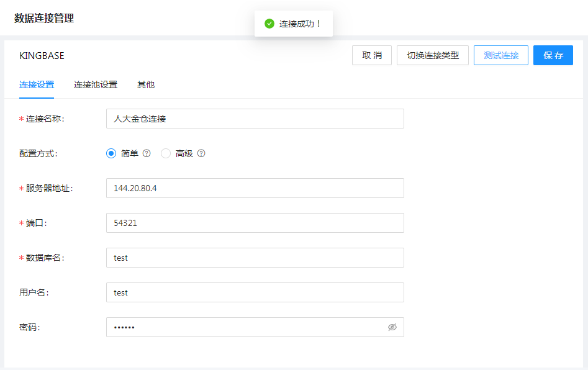The height and width of the screenshot is (370, 588).
Task: Save connection with 保存 button
Action: tap(553, 55)
